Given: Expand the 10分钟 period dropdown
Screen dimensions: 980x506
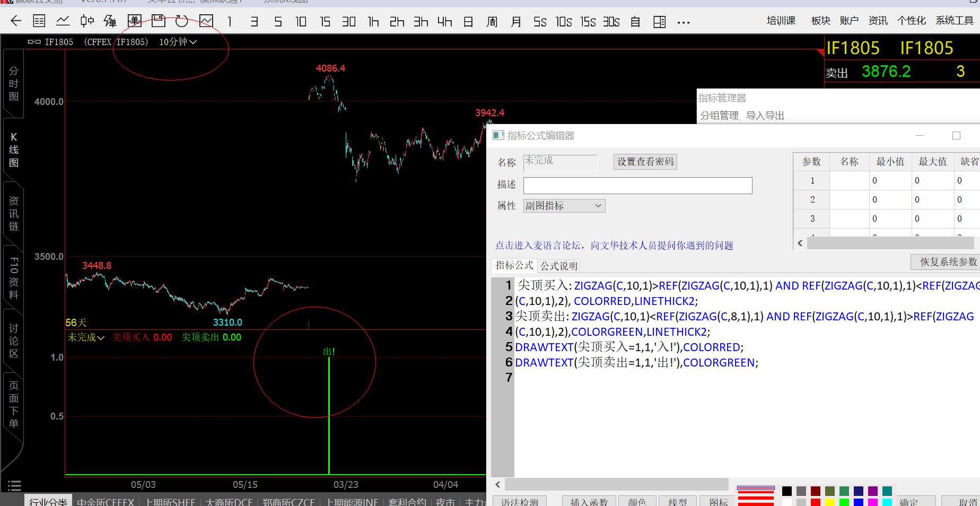Looking at the screenshot, I should [x=178, y=42].
